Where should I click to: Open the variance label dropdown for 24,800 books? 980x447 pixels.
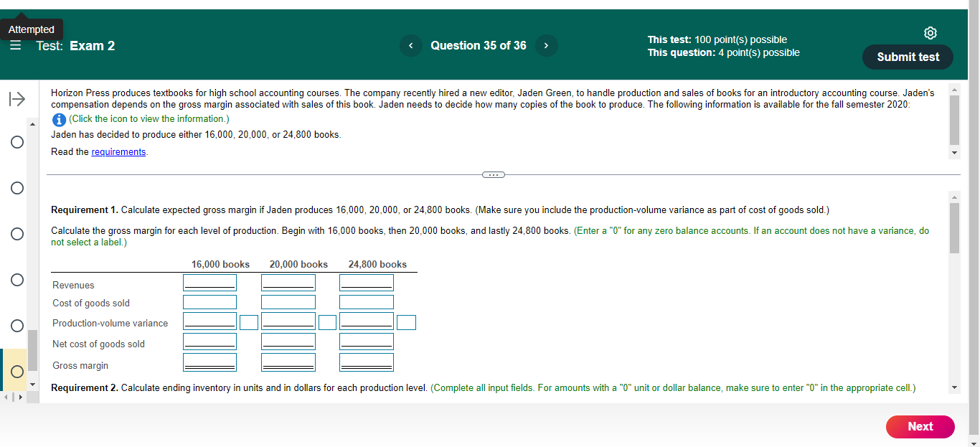406,322
